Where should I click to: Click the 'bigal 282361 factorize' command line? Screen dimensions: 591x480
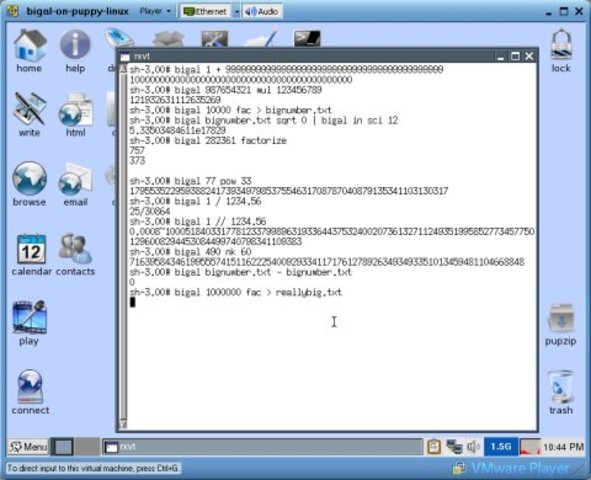pyautogui.click(x=208, y=141)
